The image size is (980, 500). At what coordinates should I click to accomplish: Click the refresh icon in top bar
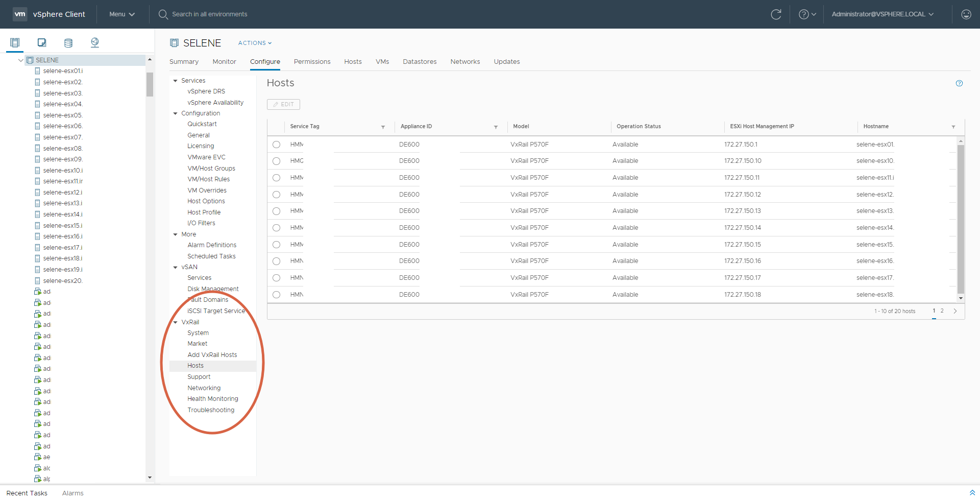tap(776, 14)
